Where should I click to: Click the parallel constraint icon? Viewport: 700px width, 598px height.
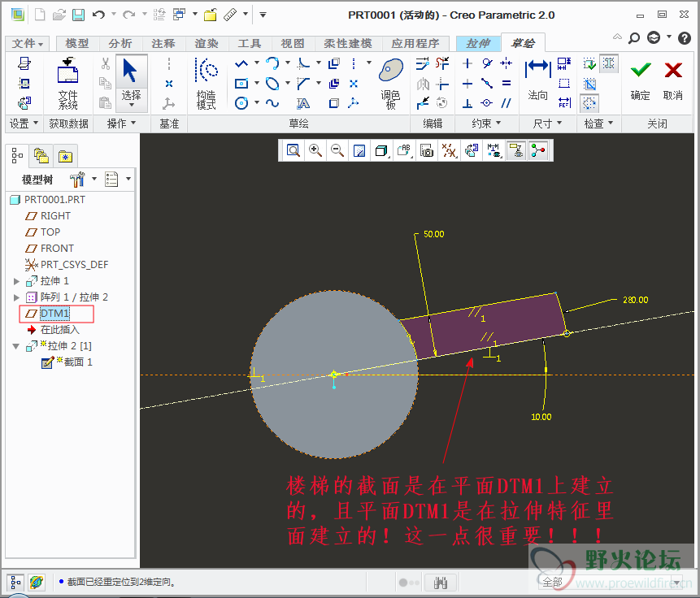pyautogui.click(x=507, y=103)
